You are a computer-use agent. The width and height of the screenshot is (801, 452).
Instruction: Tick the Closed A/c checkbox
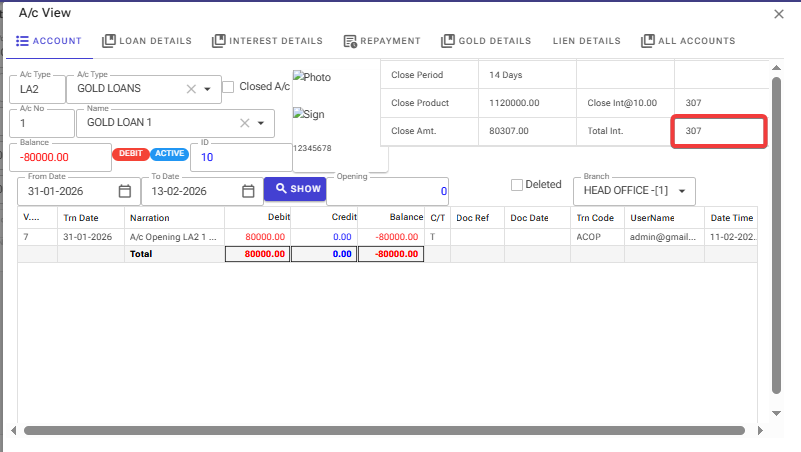tap(228, 87)
